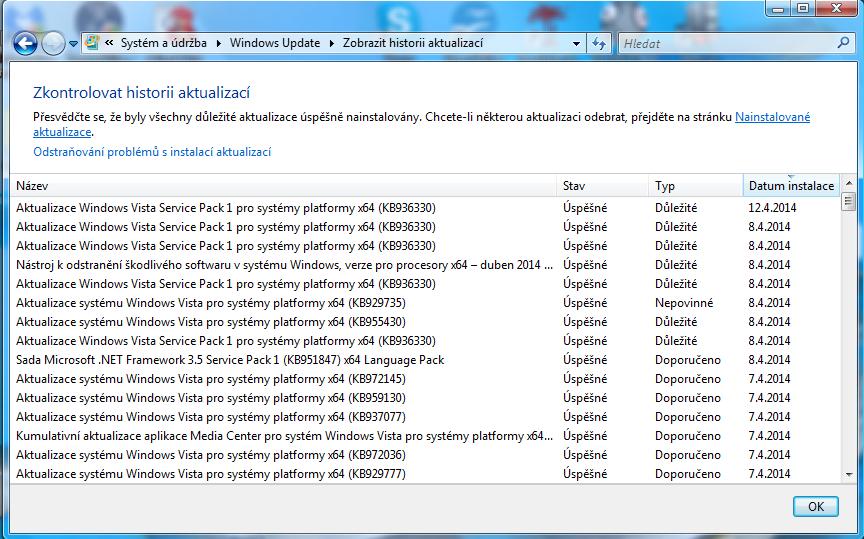Open the recent pages dropdown arrow
Screen dimensions: 864x539
click(73, 44)
